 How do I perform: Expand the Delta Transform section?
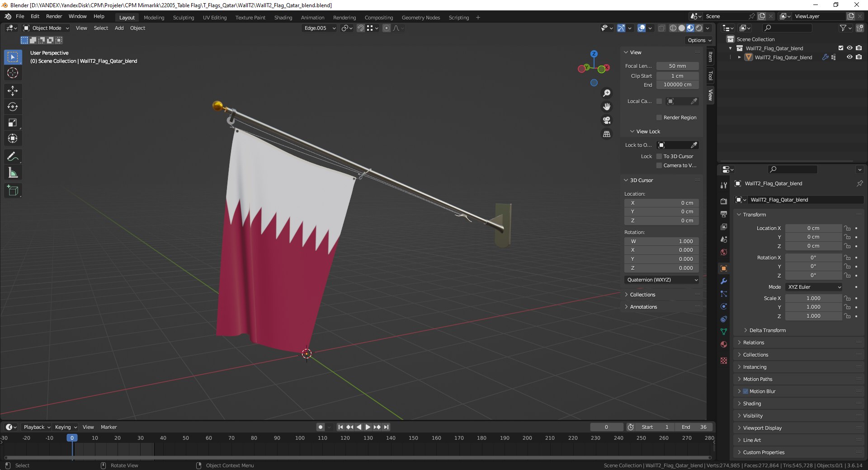pyautogui.click(x=767, y=330)
